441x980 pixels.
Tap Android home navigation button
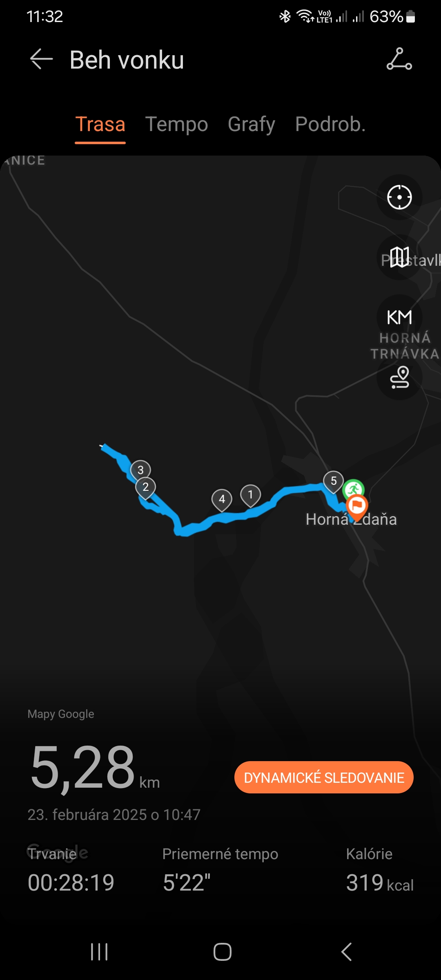coord(223,952)
